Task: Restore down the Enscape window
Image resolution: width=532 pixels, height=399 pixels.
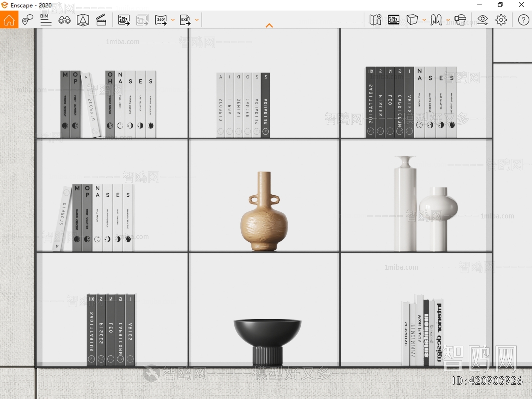Action: coord(500,5)
